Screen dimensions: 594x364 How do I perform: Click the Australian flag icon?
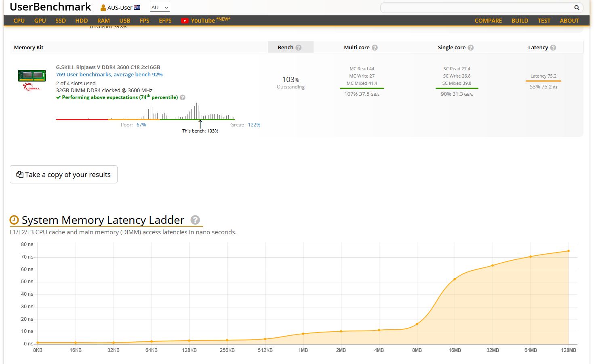click(137, 7)
